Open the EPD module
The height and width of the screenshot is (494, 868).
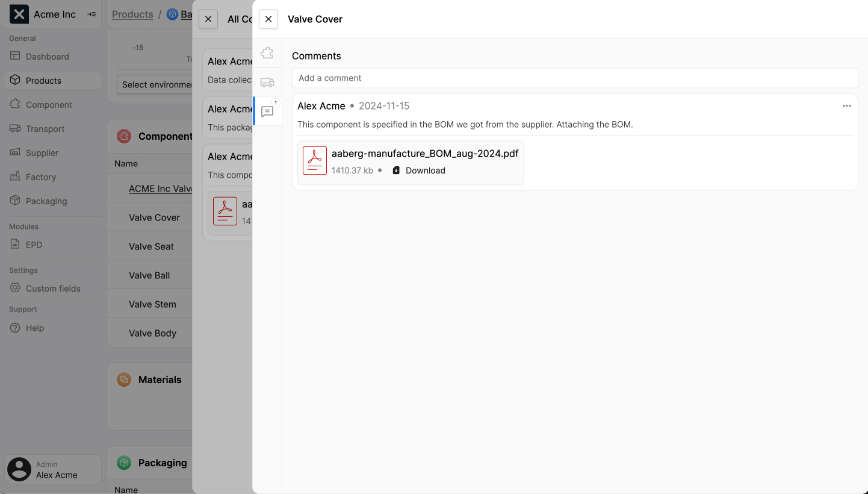tap(34, 245)
